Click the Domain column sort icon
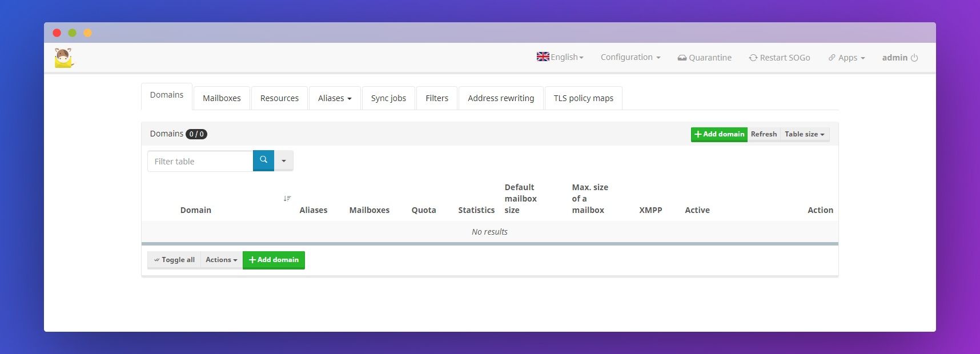This screenshot has width=980, height=354. [x=287, y=198]
